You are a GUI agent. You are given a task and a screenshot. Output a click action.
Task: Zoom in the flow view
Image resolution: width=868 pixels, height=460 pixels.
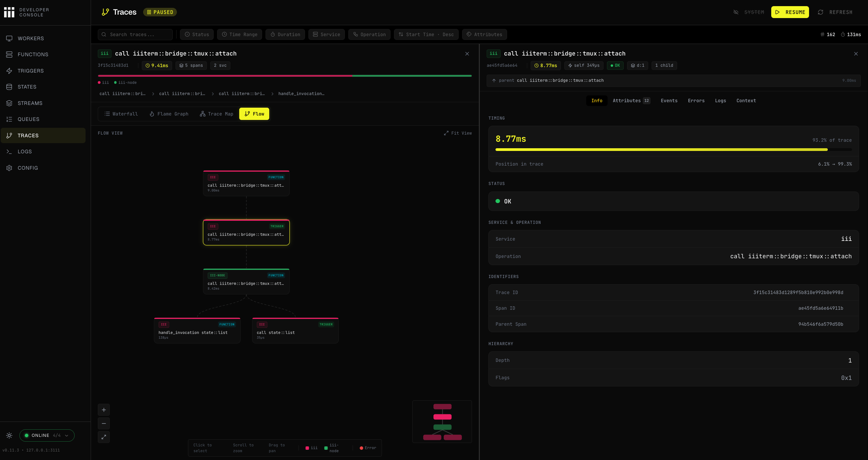[x=104, y=410]
